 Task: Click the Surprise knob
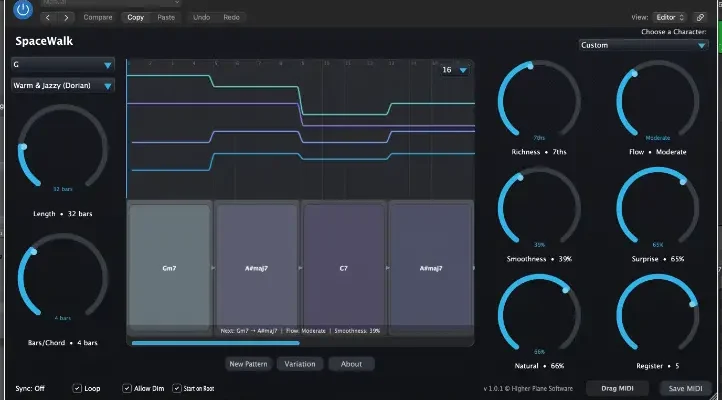coord(657,209)
